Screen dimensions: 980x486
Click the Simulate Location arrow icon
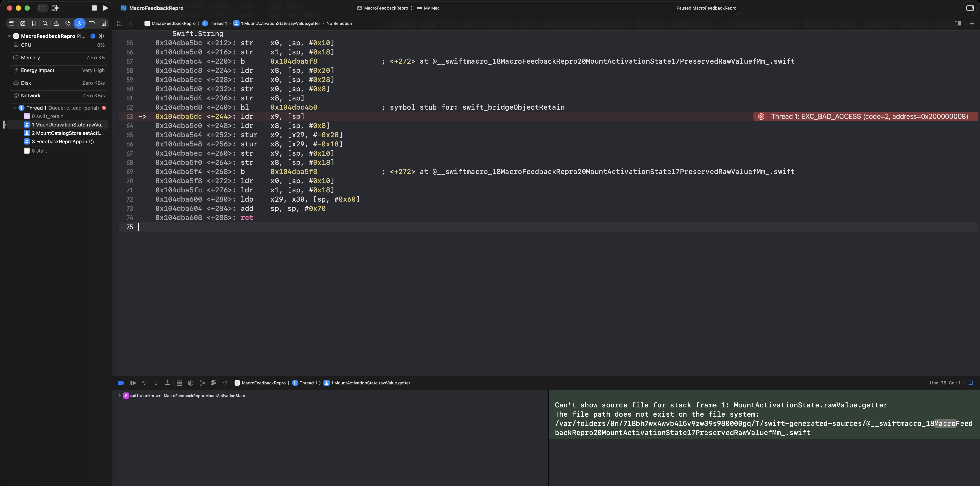225,383
